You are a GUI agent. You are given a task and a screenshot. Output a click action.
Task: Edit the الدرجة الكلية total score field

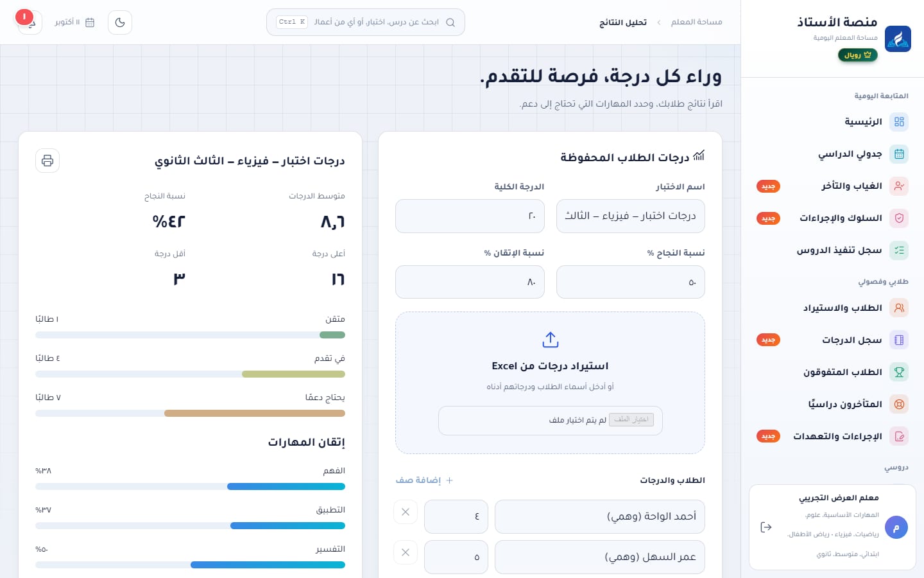[470, 216]
